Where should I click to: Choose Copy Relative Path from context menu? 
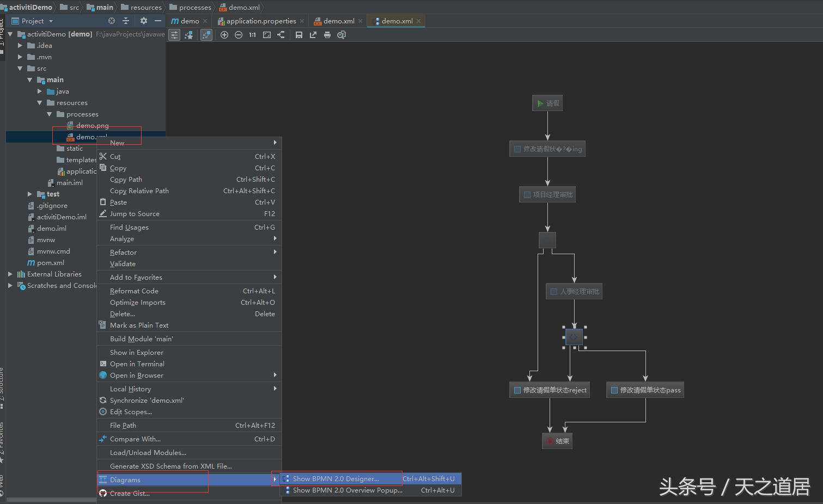coord(139,191)
